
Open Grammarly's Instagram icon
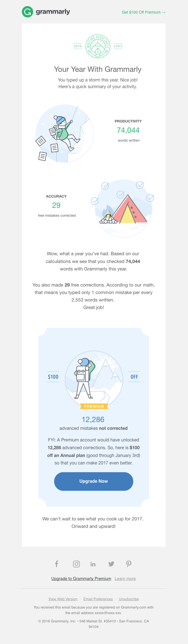coord(76,564)
